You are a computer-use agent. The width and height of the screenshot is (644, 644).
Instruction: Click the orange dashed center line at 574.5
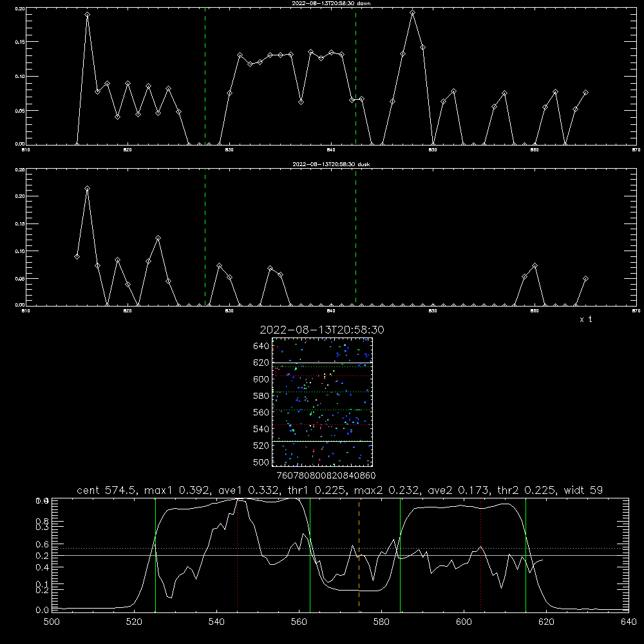359,555
